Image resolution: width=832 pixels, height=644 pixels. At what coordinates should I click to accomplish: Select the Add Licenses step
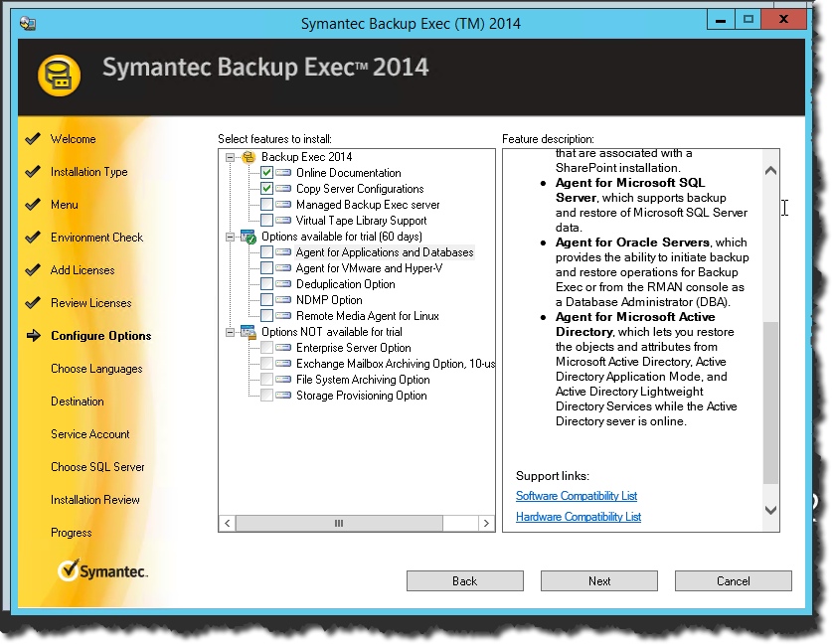[83, 270]
